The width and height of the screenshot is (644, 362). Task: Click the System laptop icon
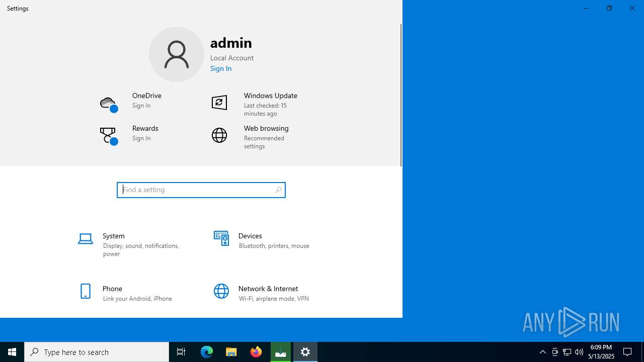(86, 239)
